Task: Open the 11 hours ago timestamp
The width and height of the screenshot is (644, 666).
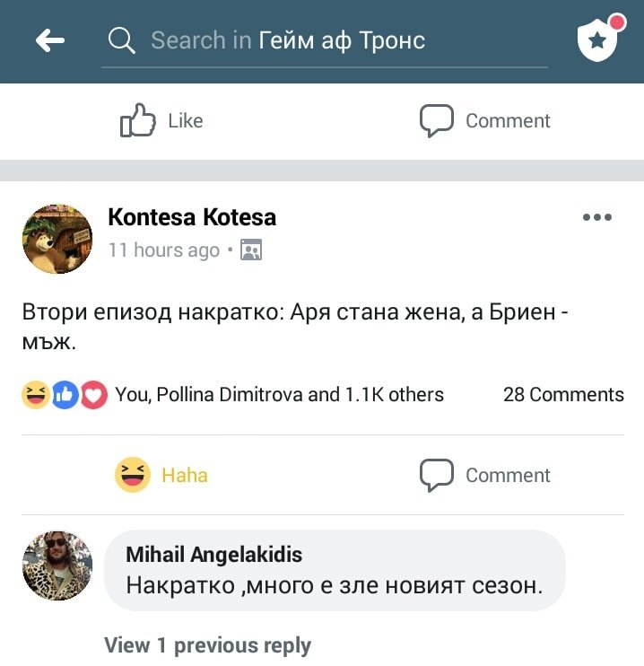Action: tap(163, 250)
